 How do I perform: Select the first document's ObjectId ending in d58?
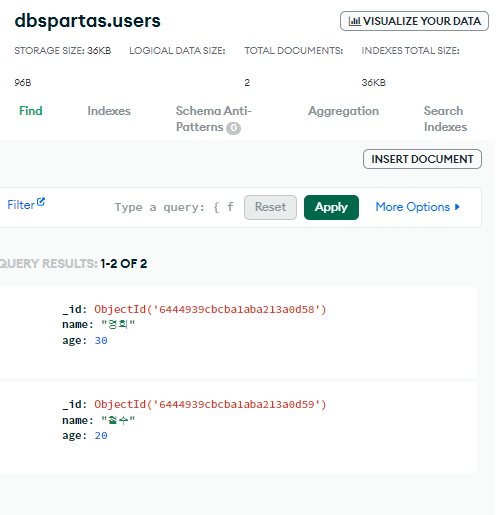click(x=210, y=309)
